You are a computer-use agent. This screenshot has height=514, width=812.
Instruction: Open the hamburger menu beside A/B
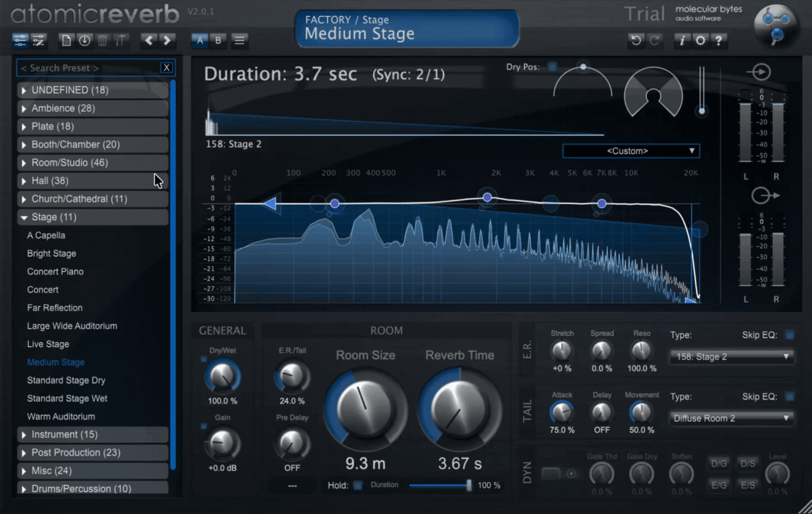click(x=240, y=41)
